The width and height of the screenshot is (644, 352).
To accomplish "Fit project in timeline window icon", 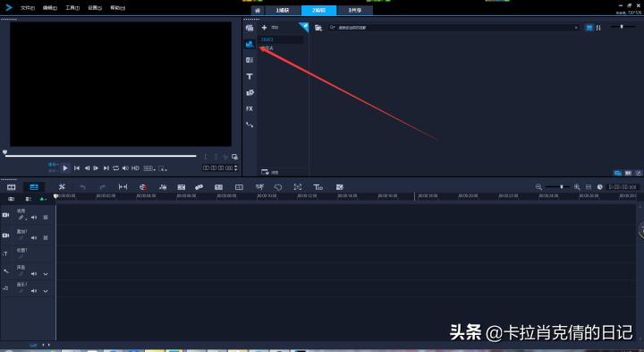I will click(589, 187).
